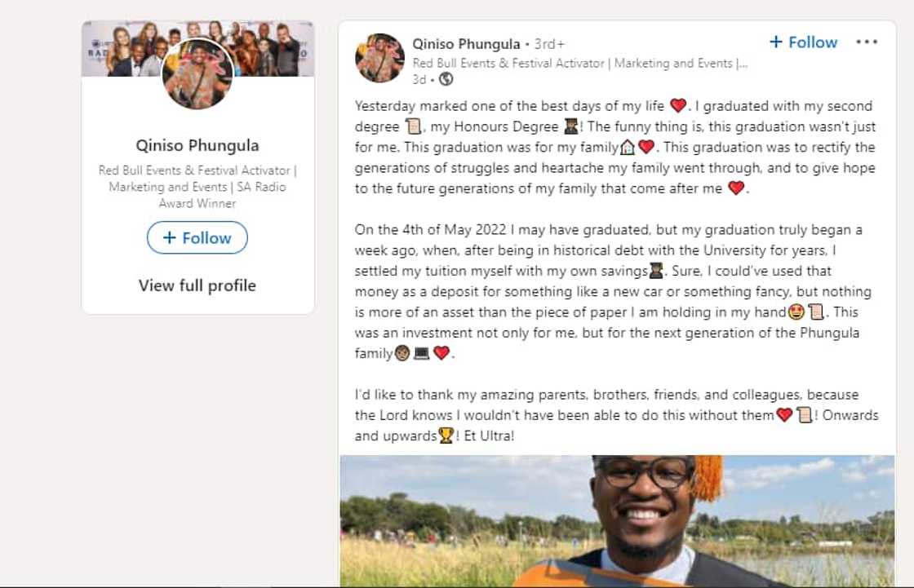The width and height of the screenshot is (914, 588).
Task: Follow the profile from the sidebar card
Action: [x=197, y=237]
